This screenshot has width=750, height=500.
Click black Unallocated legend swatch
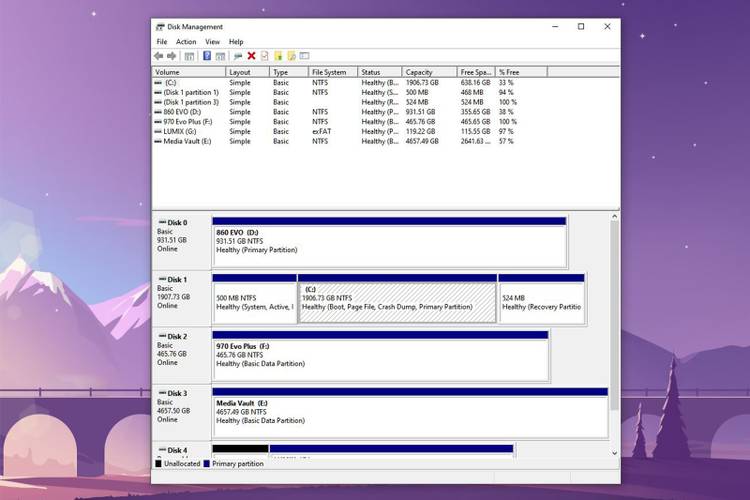coord(158,464)
